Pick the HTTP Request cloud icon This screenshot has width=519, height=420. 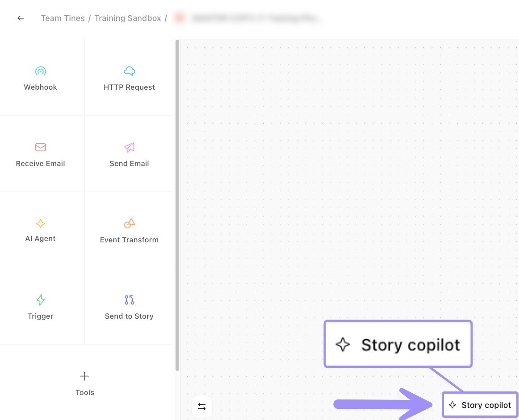click(129, 71)
